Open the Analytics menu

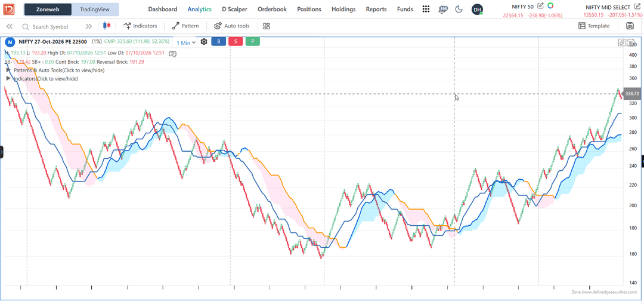(200, 9)
